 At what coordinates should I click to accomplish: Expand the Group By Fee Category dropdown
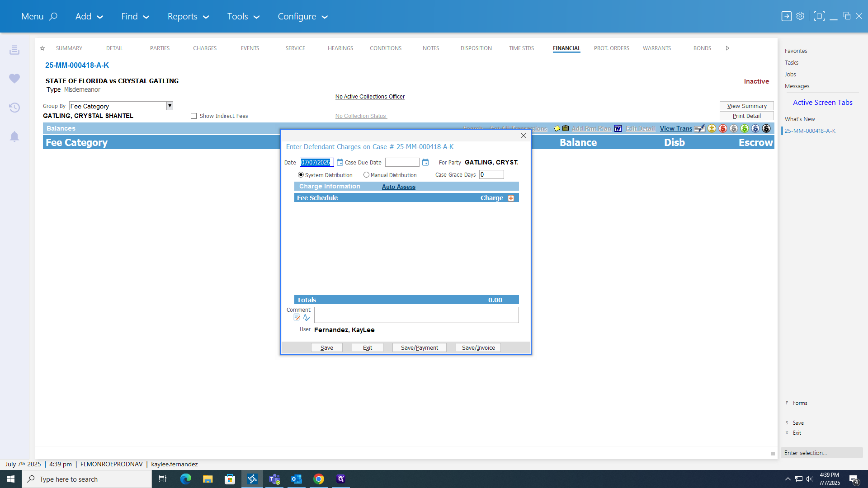170,106
